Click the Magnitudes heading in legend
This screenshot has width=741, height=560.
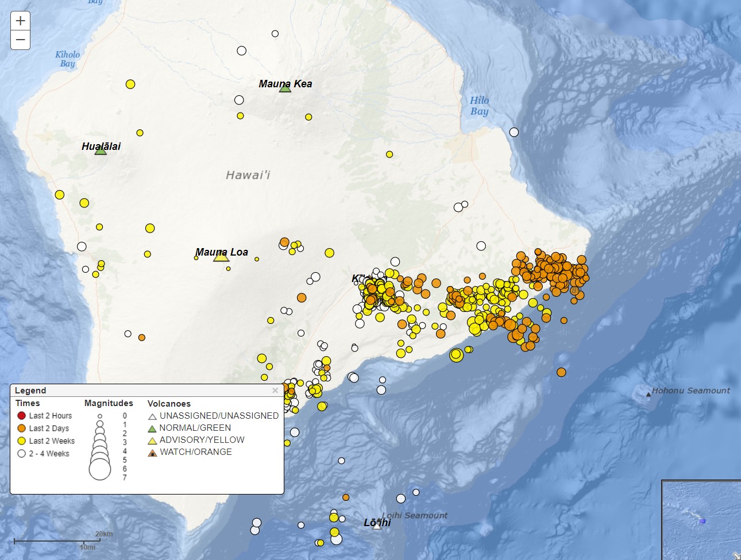(x=109, y=403)
